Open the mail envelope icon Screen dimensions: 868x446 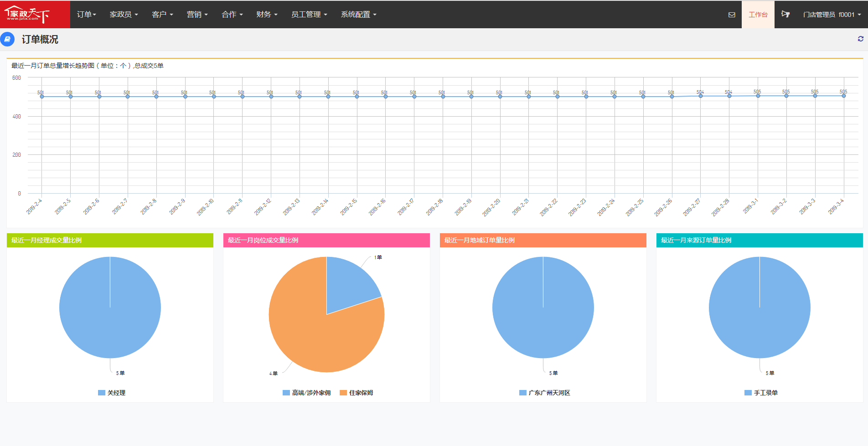click(x=732, y=15)
